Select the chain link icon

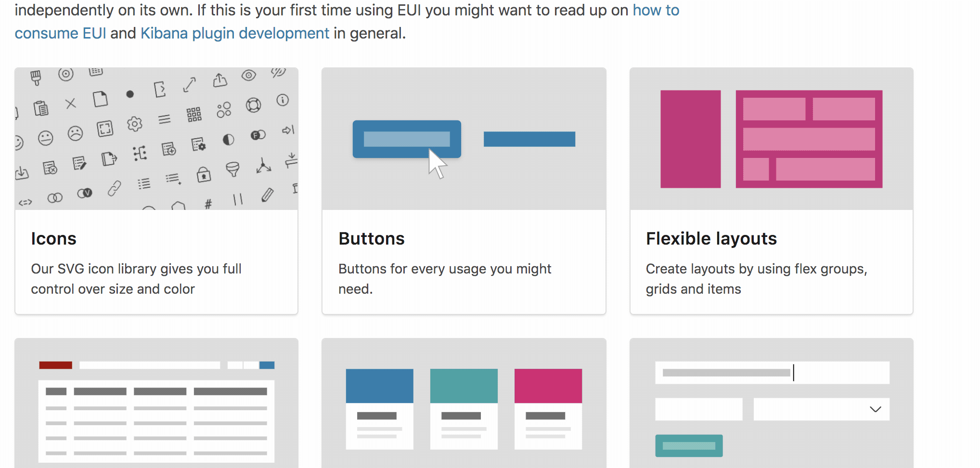[115, 188]
